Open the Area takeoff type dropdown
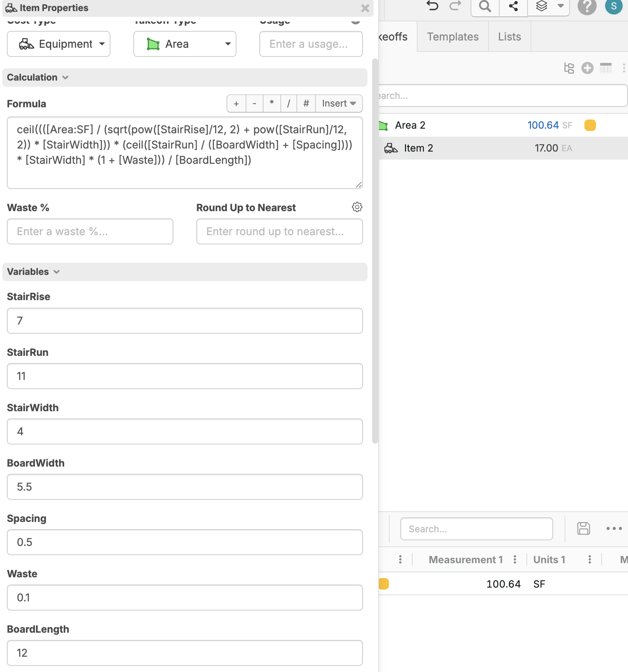628x672 pixels. 185,44
